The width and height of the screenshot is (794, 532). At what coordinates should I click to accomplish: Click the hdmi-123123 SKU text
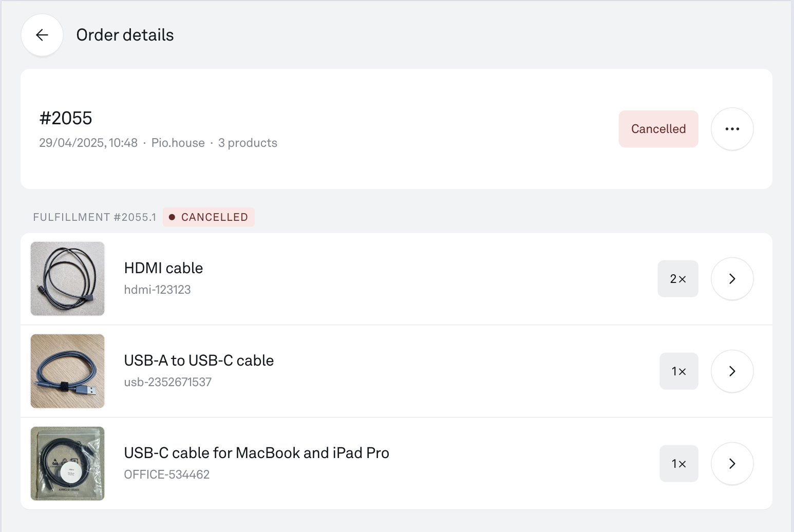pos(157,290)
